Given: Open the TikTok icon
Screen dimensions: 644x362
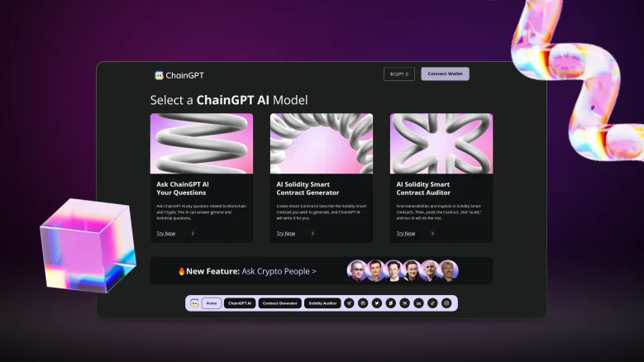Looking at the screenshot, I should tap(432, 303).
